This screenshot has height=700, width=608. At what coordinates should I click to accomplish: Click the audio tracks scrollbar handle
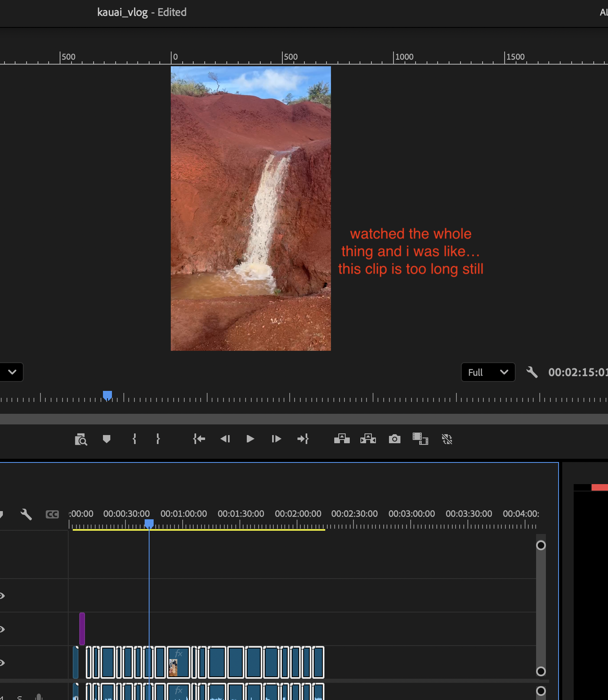[x=541, y=691]
